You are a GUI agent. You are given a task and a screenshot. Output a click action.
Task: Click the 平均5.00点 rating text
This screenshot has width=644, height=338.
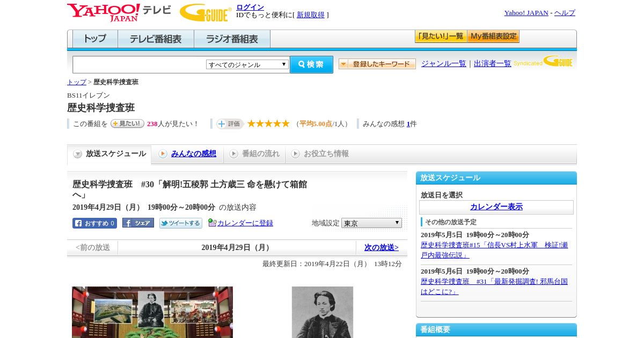click(x=316, y=124)
